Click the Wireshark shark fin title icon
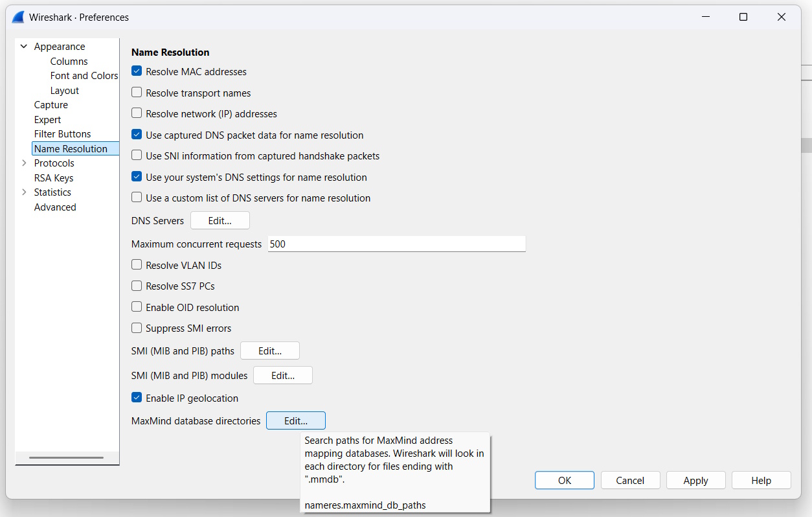The height and width of the screenshot is (517, 812). 18,17
